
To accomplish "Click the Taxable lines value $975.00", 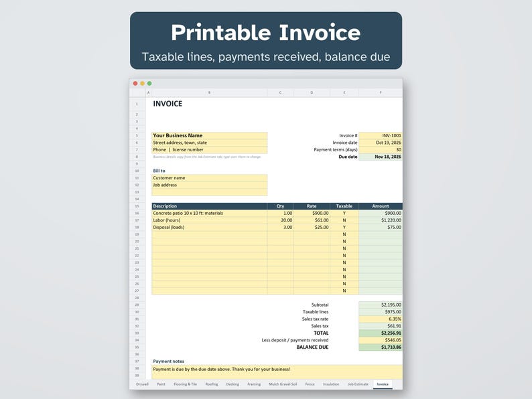I will click(x=381, y=312).
